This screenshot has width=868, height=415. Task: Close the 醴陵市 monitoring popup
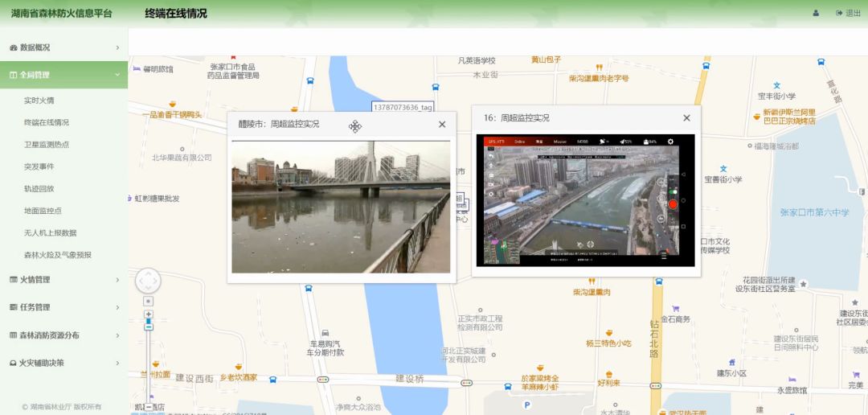pyautogui.click(x=442, y=125)
